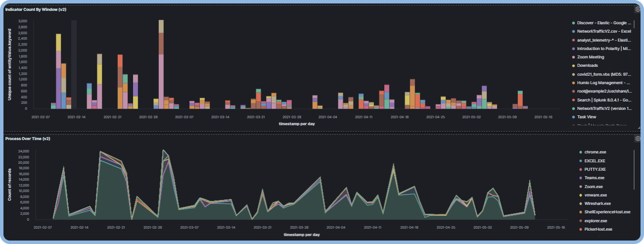
Task: Click 2021-05-09 tick in Process Over Time chart
Action: coord(518,228)
